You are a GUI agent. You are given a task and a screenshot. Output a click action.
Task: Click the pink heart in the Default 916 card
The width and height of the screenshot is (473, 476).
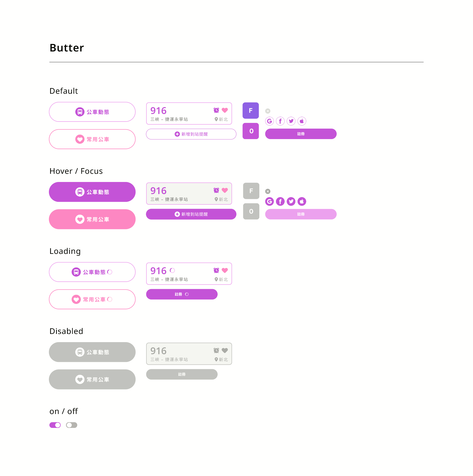(225, 110)
